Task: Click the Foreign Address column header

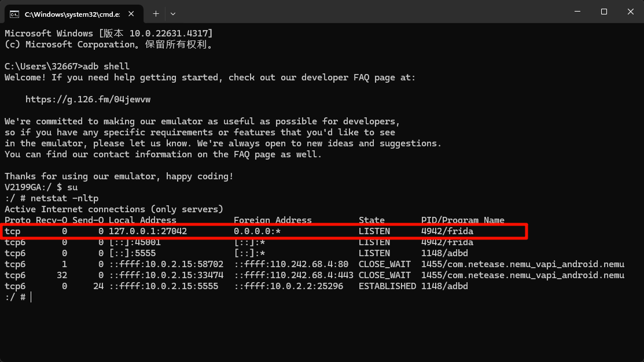Action: click(273, 220)
